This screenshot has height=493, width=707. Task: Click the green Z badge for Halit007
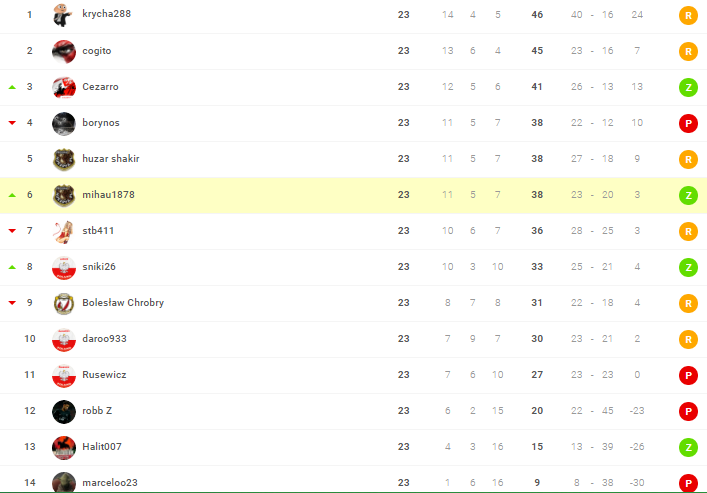coord(687,447)
